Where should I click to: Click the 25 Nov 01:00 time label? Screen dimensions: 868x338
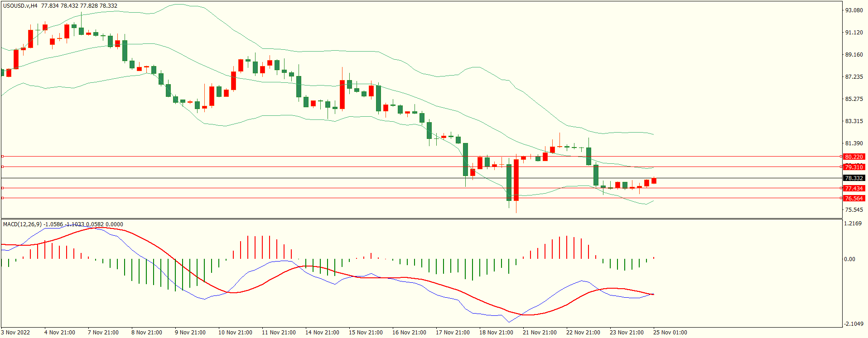pos(670,333)
